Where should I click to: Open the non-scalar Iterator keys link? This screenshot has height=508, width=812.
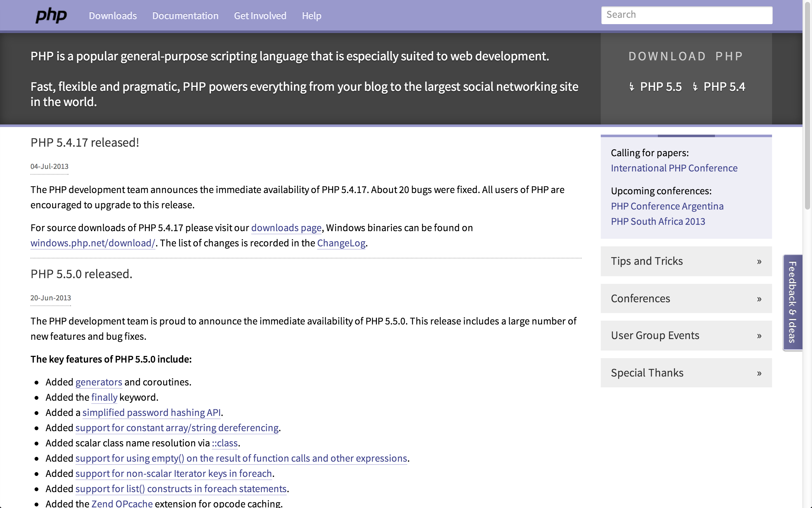174,473
